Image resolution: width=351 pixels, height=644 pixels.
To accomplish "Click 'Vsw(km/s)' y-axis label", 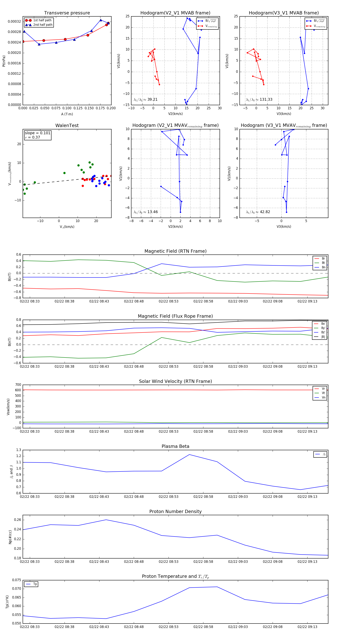I will point(8,407).
